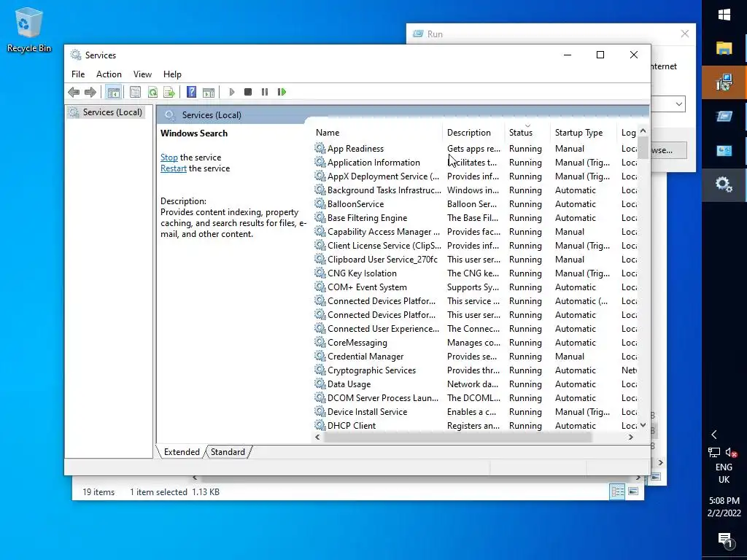747x560 pixels.
Task: Click gear icon beside Cryptographic Services
Action: (320, 370)
